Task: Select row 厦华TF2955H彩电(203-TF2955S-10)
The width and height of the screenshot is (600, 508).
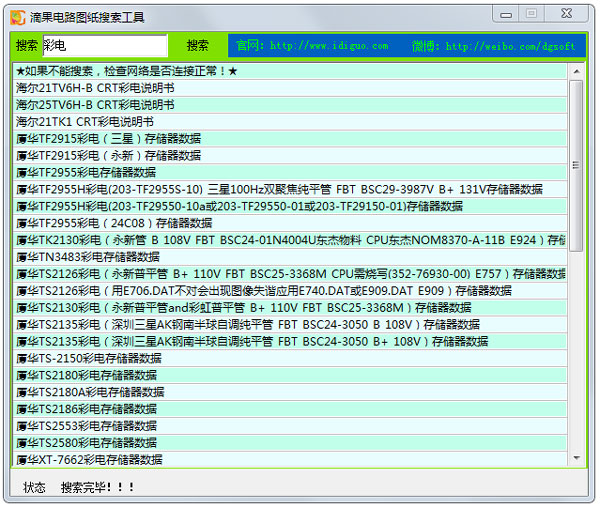Action: tap(290, 189)
